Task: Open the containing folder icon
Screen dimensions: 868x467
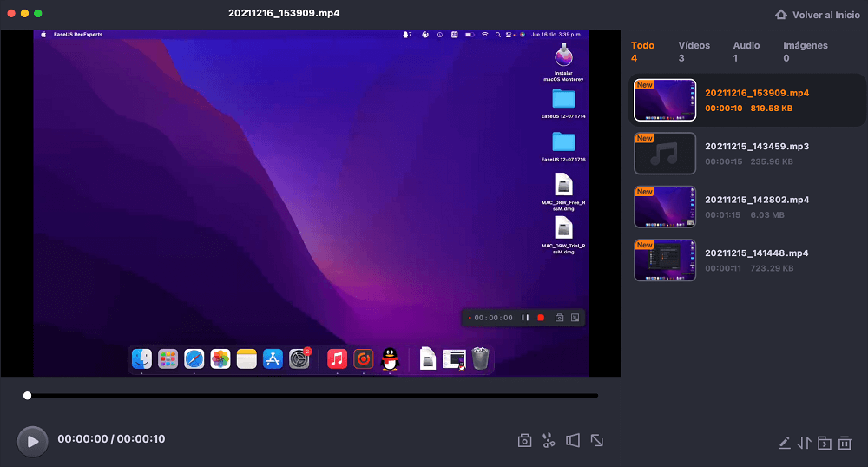Action: (825, 443)
